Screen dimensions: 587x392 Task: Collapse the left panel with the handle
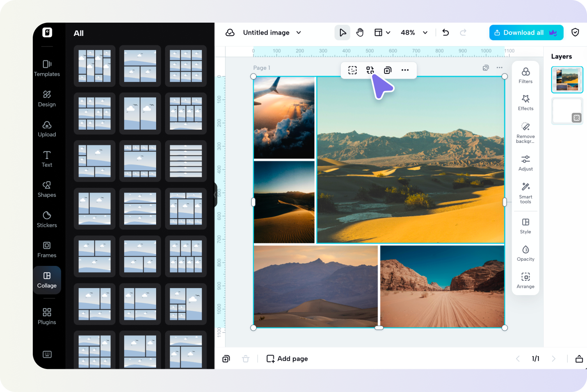pyautogui.click(x=215, y=194)
